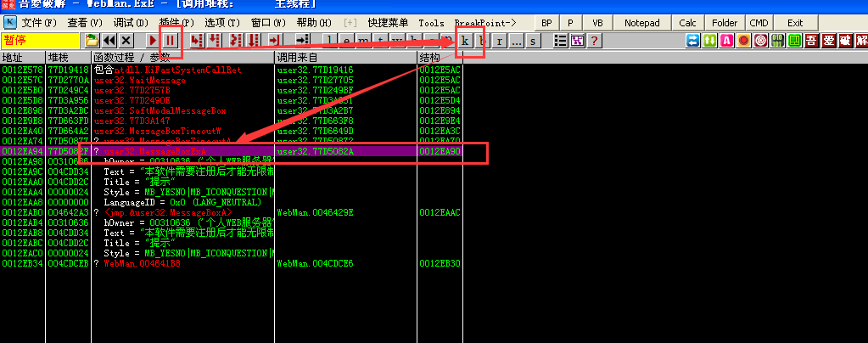This screenshot has height=343, width=868.
Task: Select the ntdll.KiFastSystemCallRet row
Action: 232,70
